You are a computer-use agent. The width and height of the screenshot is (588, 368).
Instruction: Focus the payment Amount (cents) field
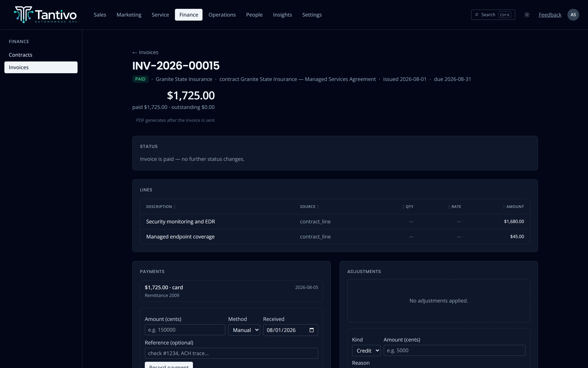click(x=185, y=330)
